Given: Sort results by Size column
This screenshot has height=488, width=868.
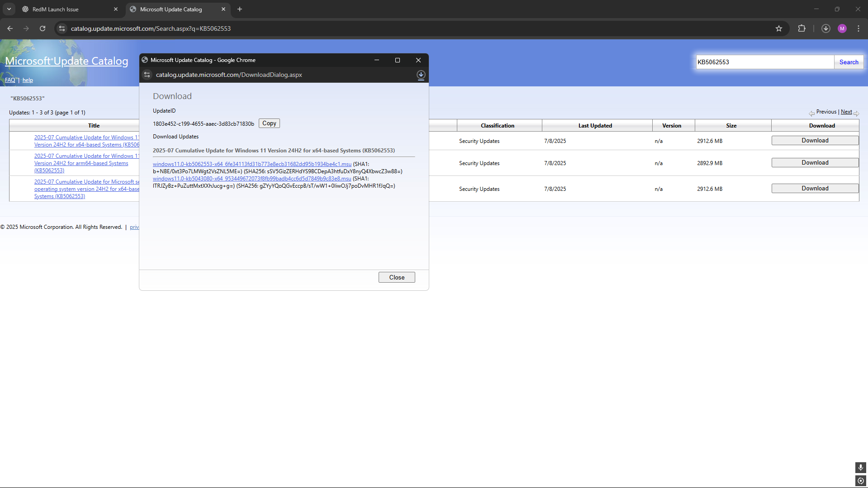Looking at the screenshot, I should click(x=731, y=125).
